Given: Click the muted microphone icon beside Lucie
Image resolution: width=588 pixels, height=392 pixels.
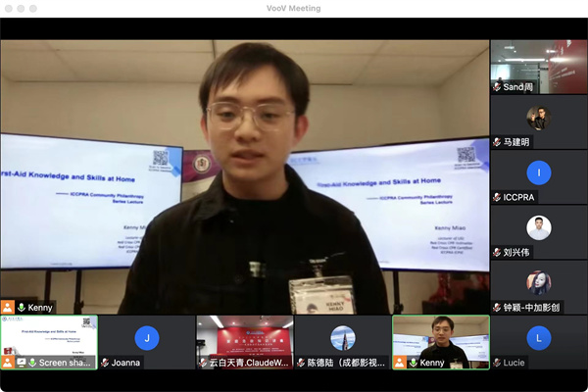Looking at the screenshot, I should click(497, 363).
